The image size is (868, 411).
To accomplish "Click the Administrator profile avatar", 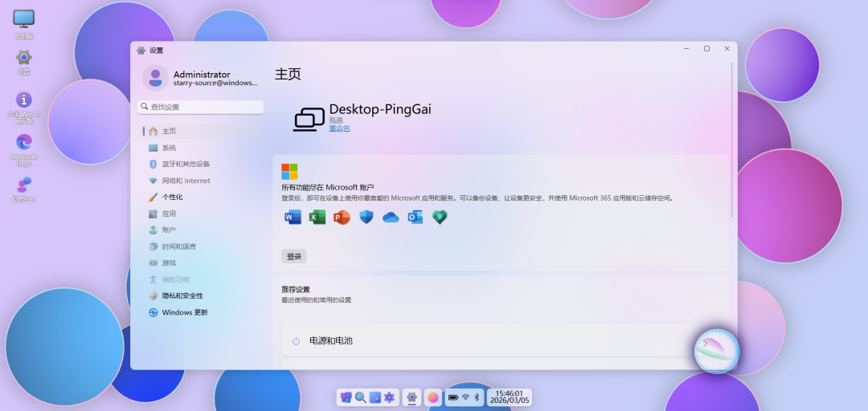I will point(156,78).
